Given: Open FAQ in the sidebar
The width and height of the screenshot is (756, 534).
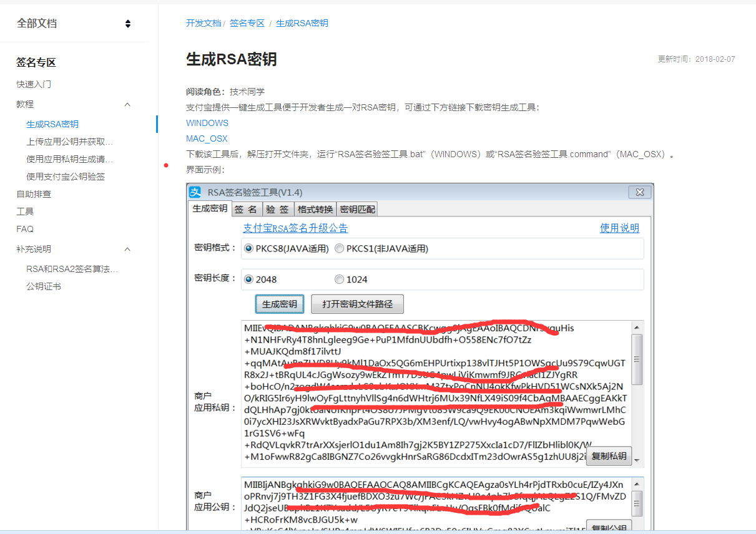Looking at the screenshot, I should 25,229.
